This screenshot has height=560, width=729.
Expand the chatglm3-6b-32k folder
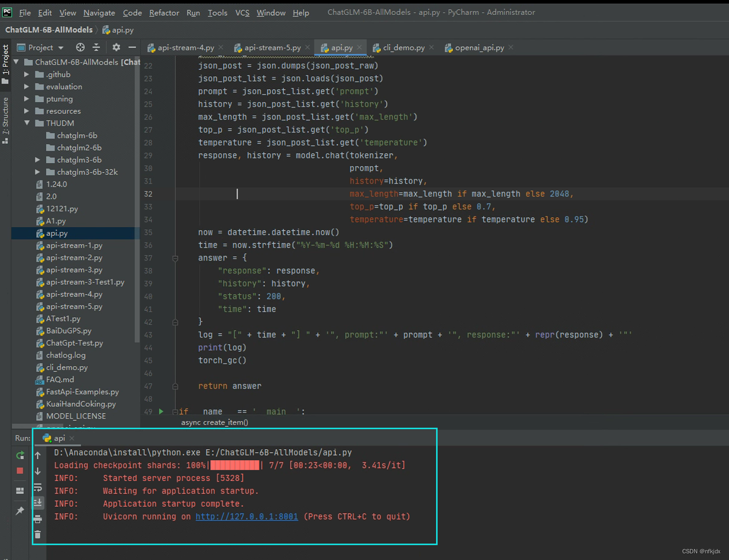point(37,172)
